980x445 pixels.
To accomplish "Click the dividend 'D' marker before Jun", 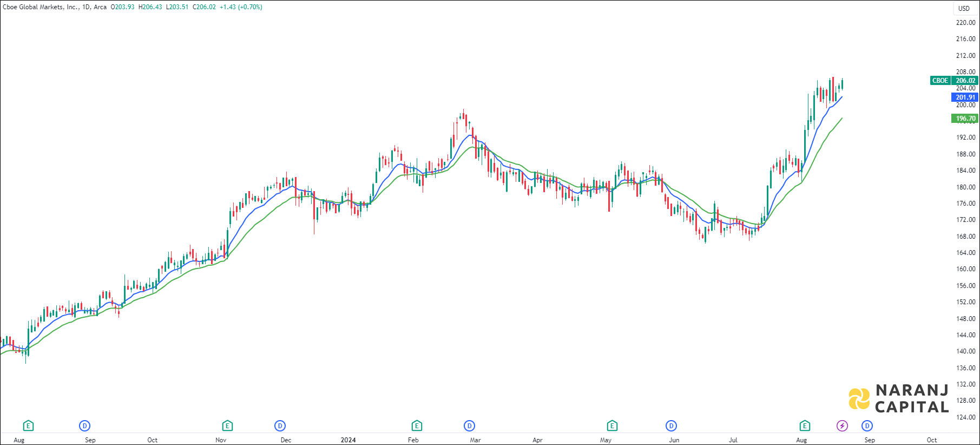I will (671, 426).
